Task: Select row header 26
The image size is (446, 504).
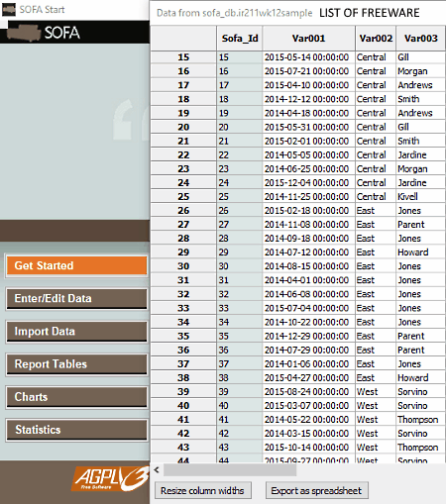Action: click(183, 211)
